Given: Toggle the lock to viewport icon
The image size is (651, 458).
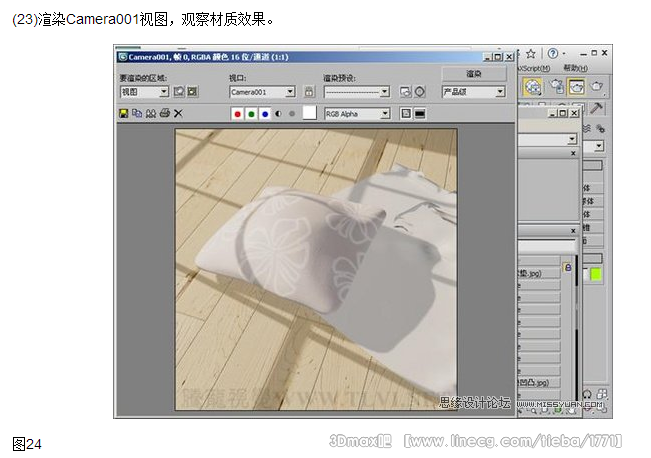Looking at the screenshot, I should pos(308,92).
